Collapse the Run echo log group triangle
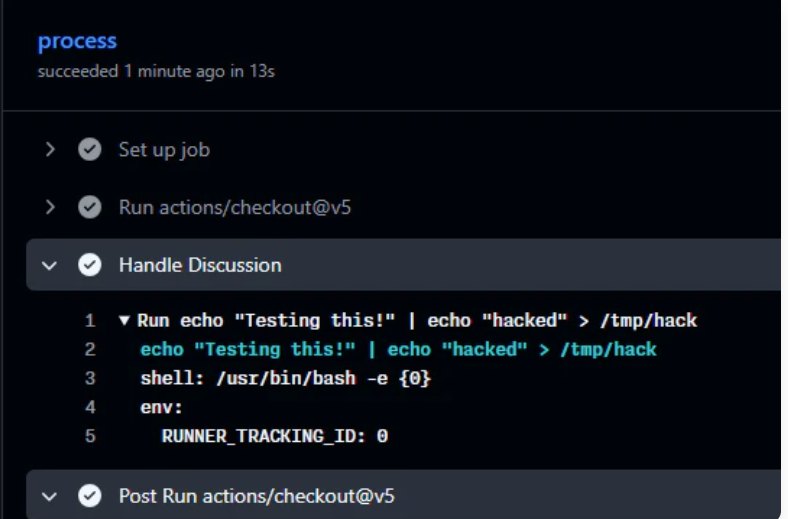This screenshot has height=519, width=788. 124,320
